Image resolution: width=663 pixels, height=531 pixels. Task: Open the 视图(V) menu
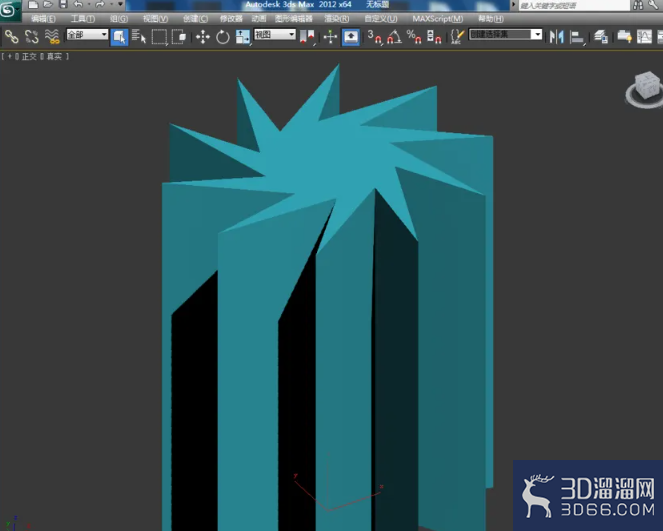pos(155,19)
